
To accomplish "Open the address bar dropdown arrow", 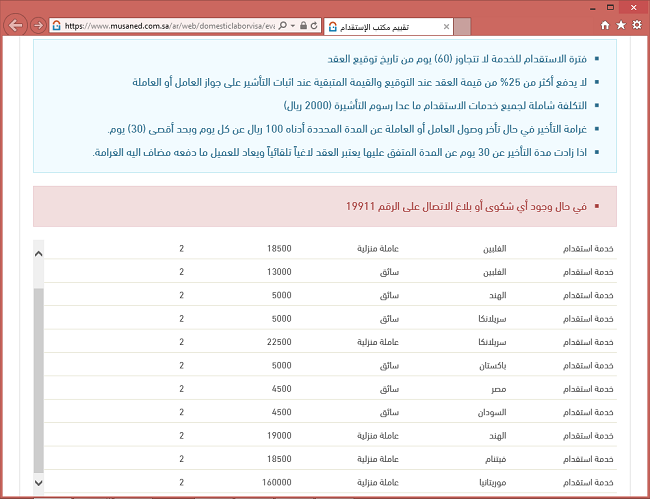I will click(293, 26).
